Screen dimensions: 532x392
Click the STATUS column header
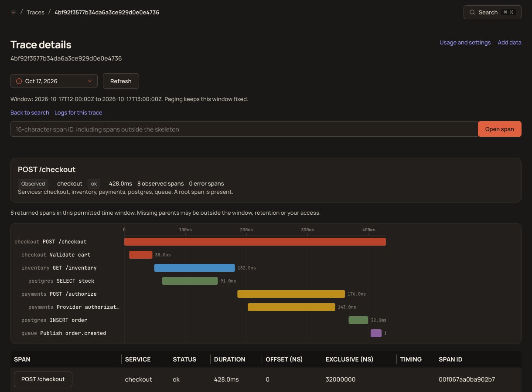pyautogui.click(x=184, y=359)
